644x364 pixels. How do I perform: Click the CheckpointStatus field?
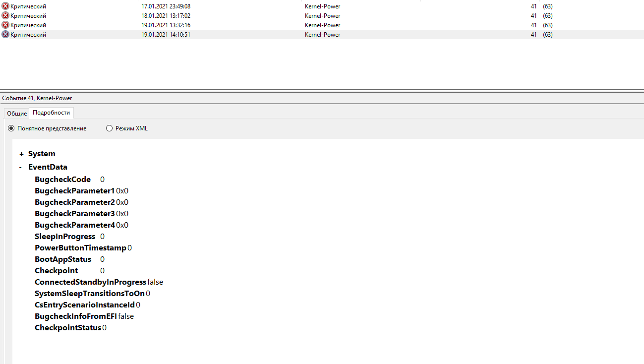click(x=70, y=328)
